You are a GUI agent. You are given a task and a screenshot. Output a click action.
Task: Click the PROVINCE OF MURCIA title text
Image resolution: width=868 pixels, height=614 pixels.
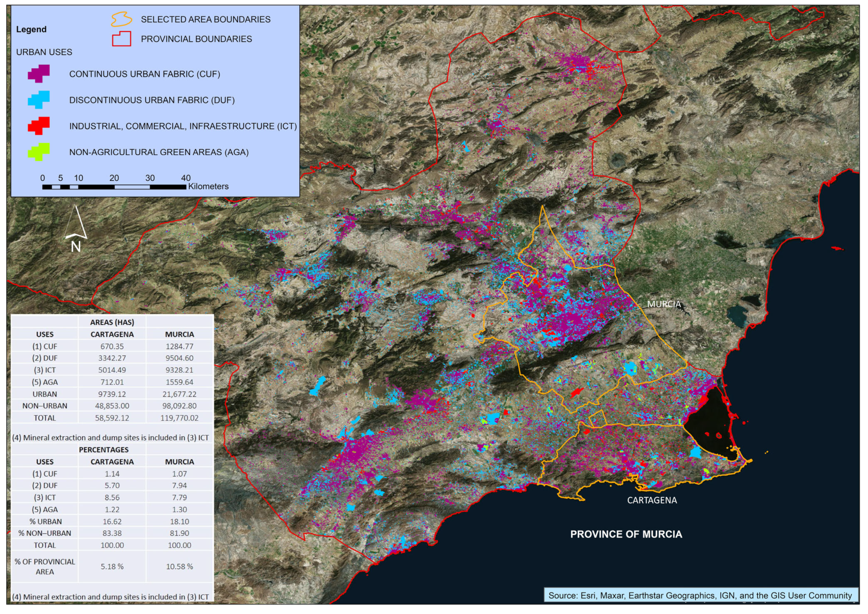[x=626, y=535]
